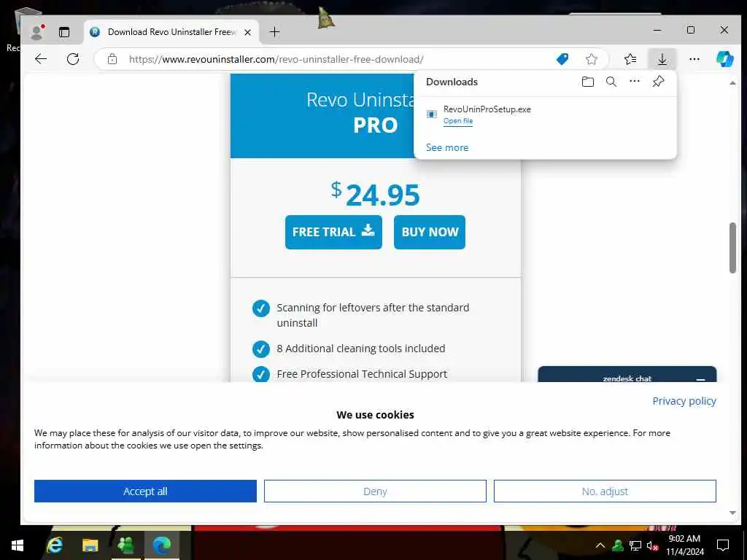Open the favorites list icon

coord(630,59)
